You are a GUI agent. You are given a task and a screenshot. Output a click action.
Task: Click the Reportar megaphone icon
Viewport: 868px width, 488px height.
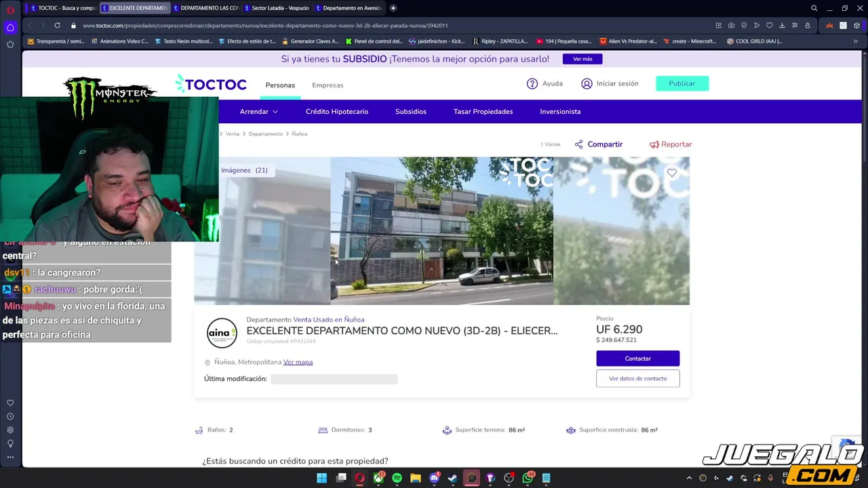[654, 144]
